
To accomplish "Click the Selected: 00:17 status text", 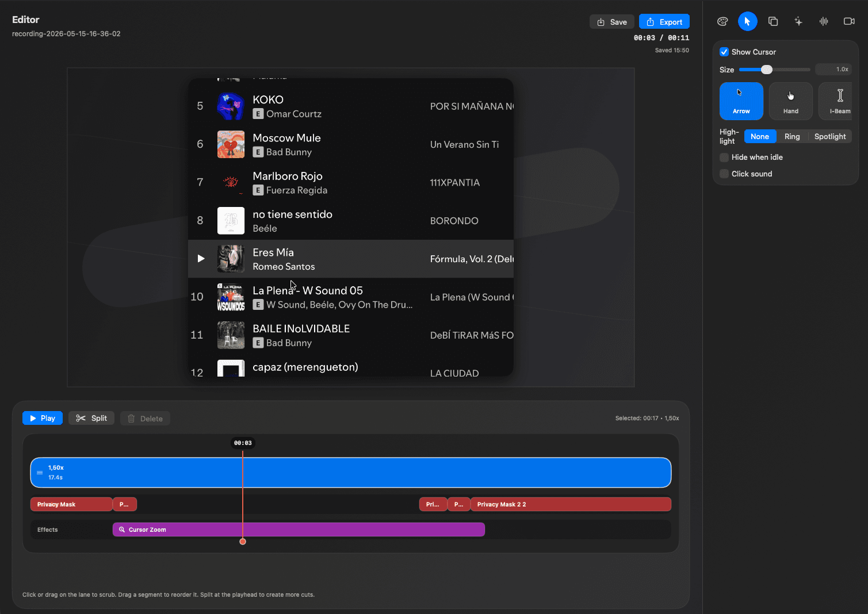I will [647, 418].
